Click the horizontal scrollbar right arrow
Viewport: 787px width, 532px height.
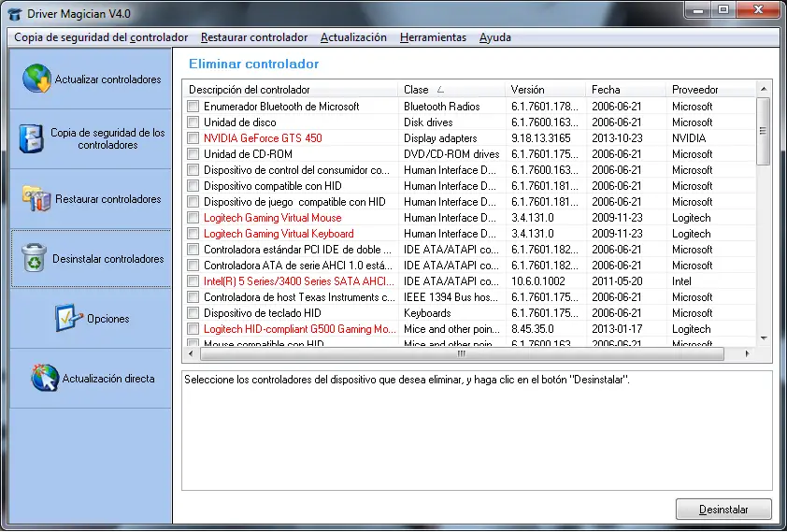pyautogui.click(x=748, y=353)
